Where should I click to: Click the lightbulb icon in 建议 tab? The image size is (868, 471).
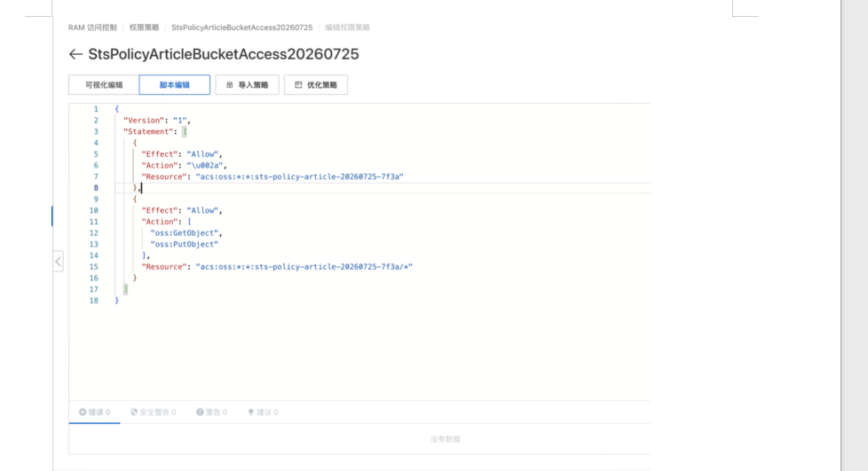(251, 412)
